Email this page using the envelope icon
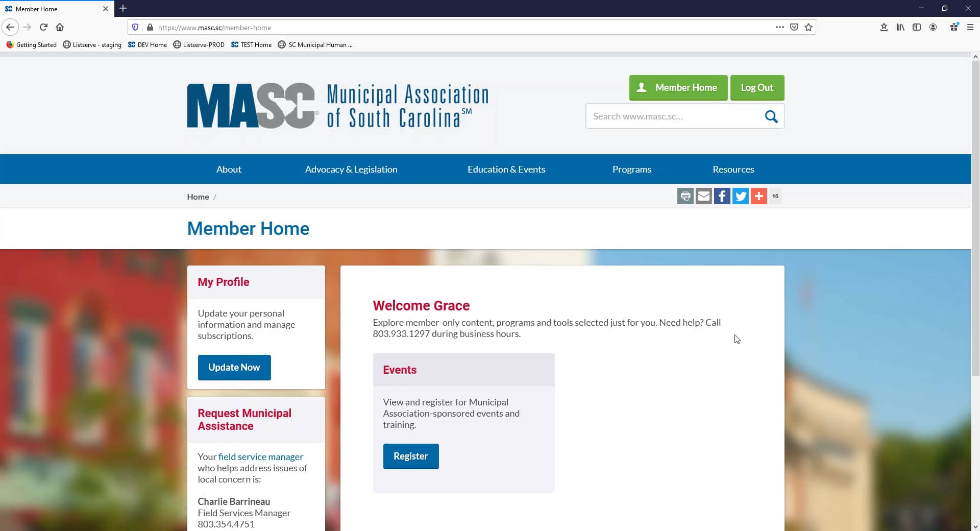 point(704,196)
